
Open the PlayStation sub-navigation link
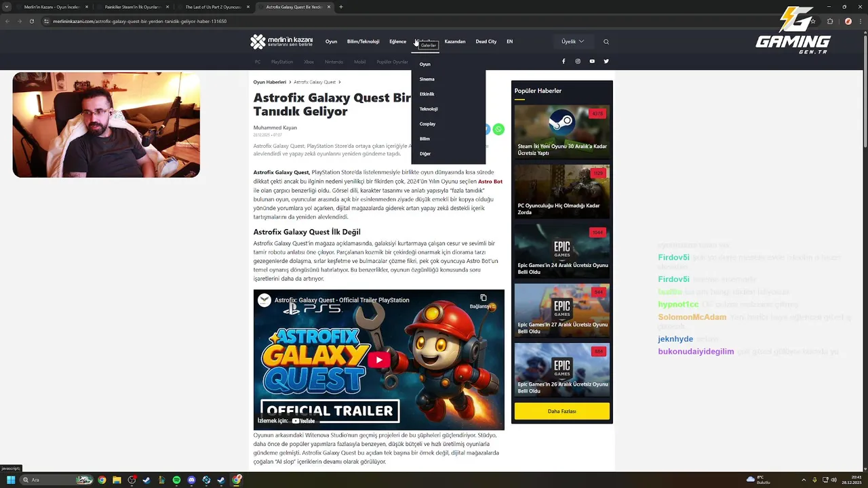pyautogui.click(x=282, y=62)
